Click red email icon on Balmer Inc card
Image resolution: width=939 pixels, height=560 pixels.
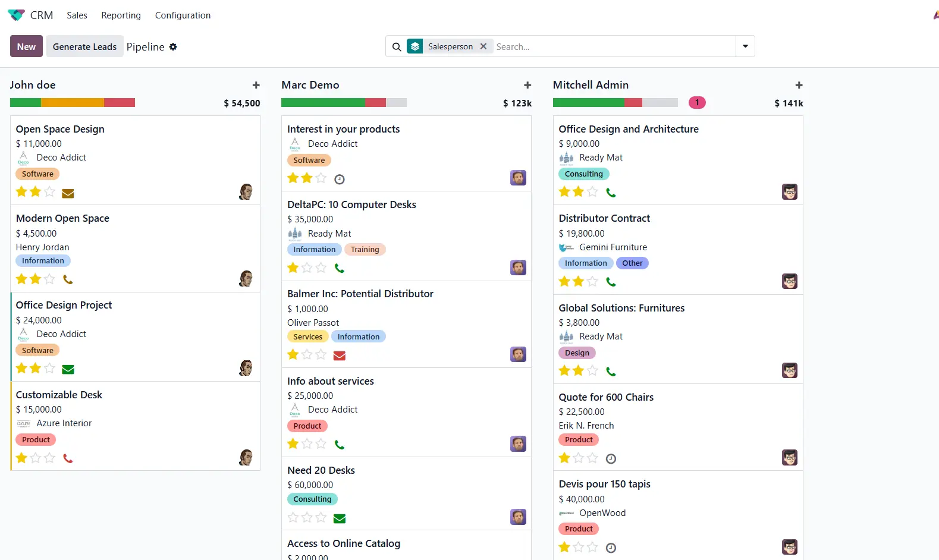tap(340, 355)
